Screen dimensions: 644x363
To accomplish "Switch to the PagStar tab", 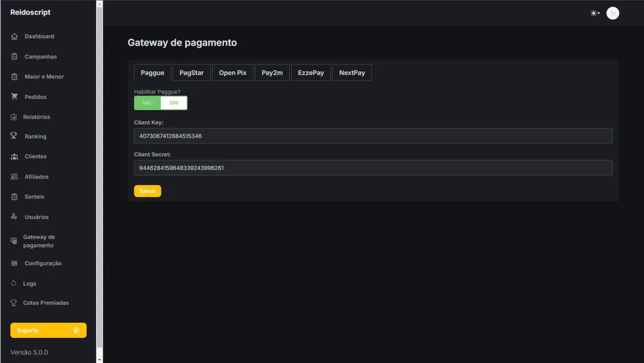I will 192,73.
